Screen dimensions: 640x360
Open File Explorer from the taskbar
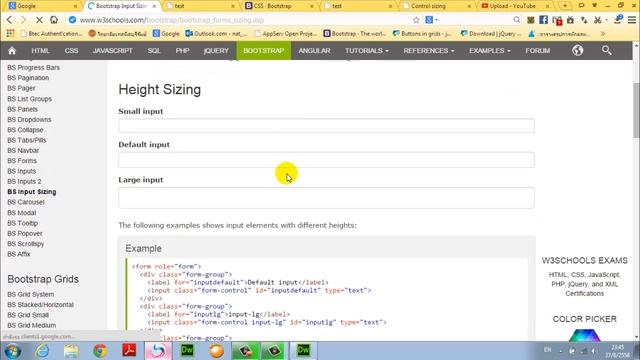tap(71, 351)
